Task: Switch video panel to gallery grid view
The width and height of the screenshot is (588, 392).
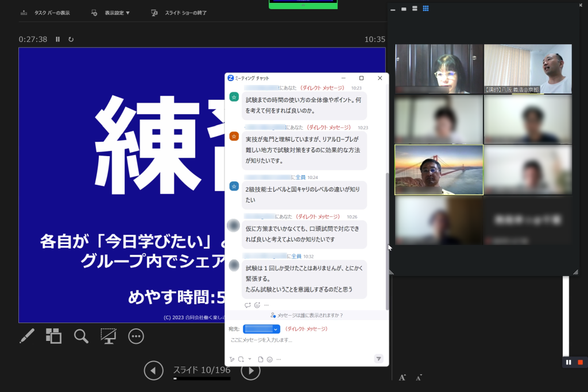Action: (x=425, y=9)
